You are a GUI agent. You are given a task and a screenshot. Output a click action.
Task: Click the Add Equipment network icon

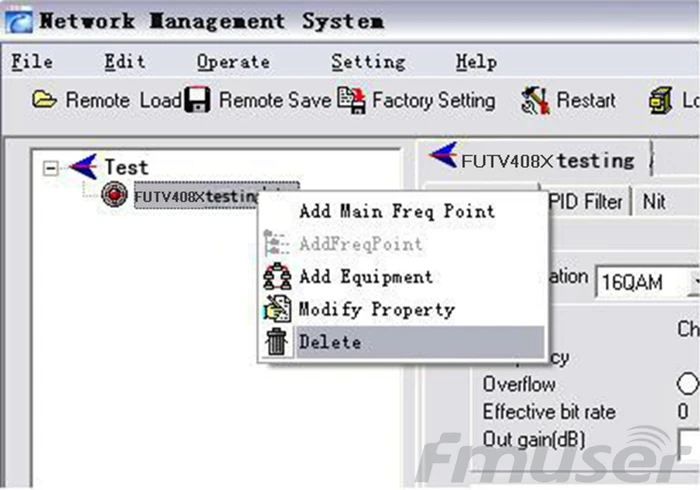(277, 277)
